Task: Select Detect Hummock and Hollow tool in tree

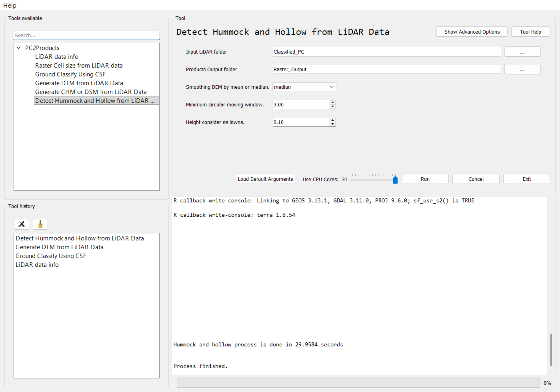Action: (96, 100)
